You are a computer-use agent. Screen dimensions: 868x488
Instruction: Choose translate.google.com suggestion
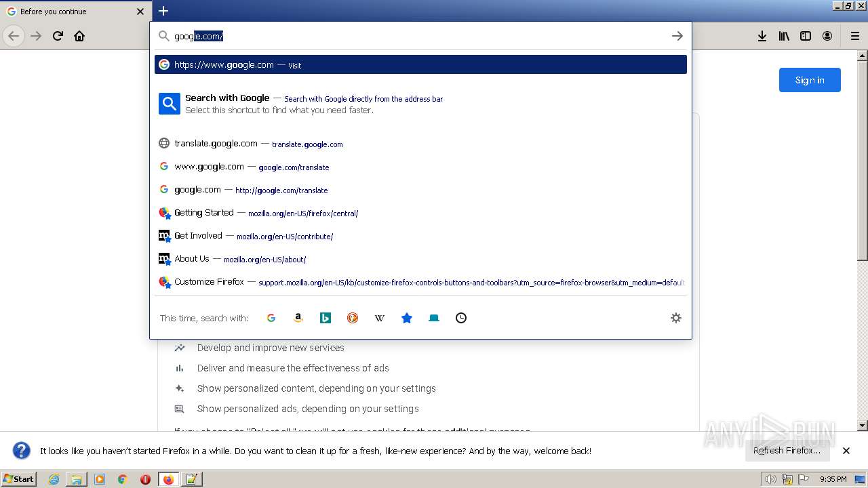420,144
